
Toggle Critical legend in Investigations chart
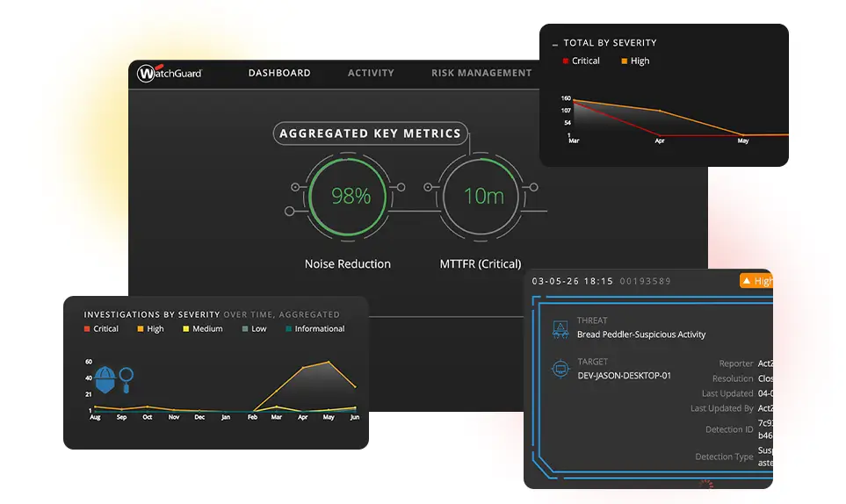101,328
